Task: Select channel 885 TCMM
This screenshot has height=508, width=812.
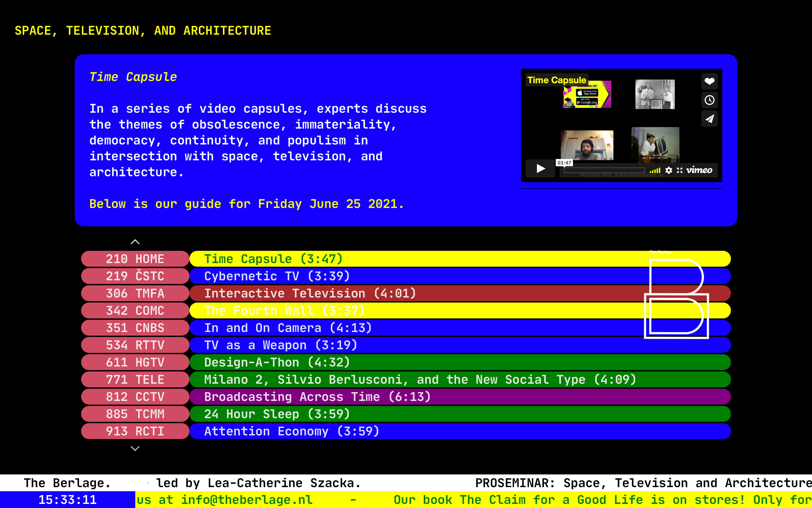Action: 135,414
